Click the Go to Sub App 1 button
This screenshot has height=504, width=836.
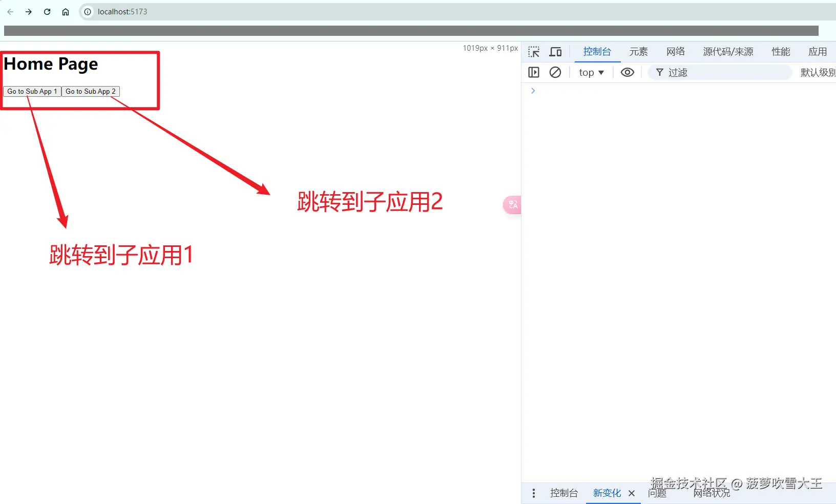[x=31, y=91]
